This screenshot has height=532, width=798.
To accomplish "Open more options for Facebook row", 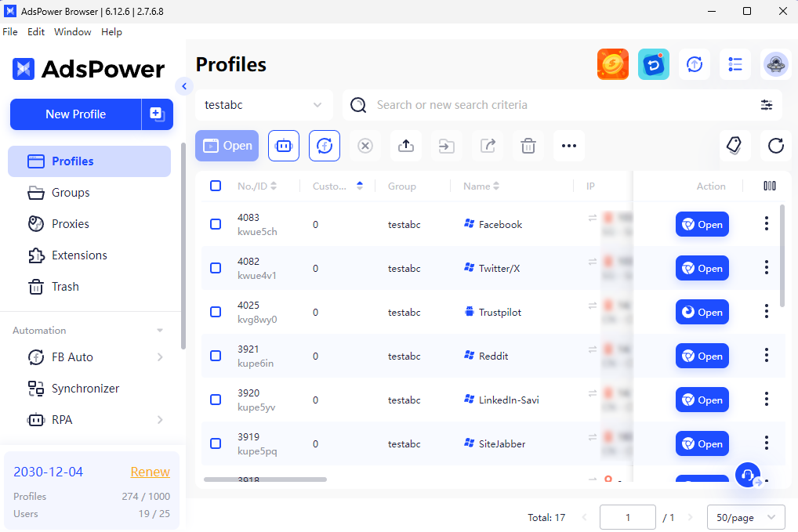I will tap(767, 224).
